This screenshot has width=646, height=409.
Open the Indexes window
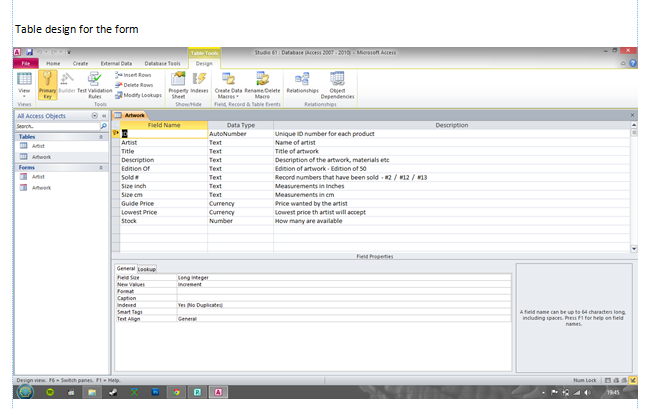[x=199, y=83]
